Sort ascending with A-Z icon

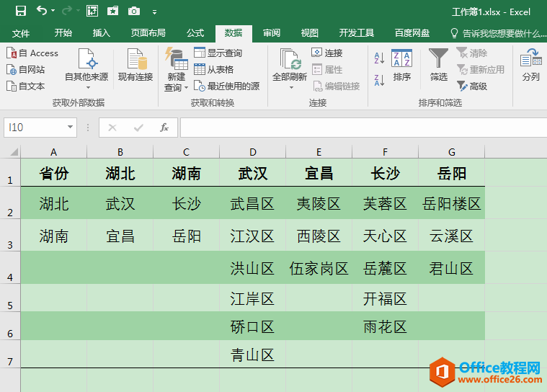pos(379,58)
